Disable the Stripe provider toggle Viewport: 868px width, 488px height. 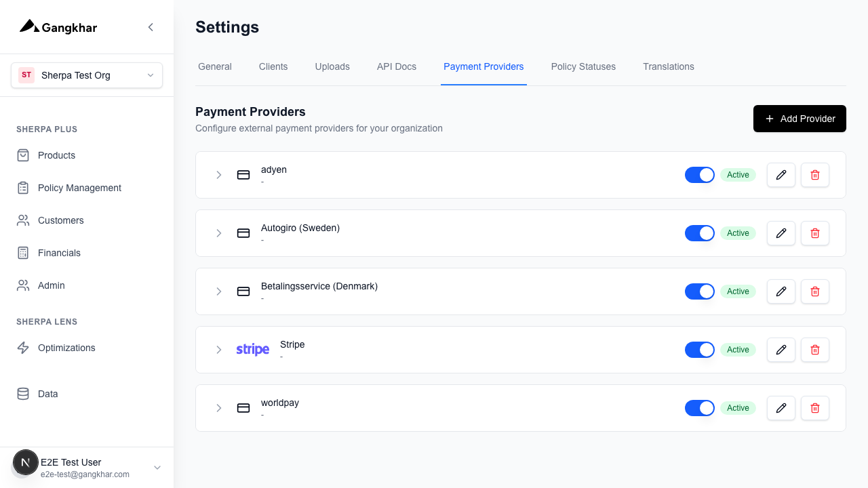click(x=700, y=350)
